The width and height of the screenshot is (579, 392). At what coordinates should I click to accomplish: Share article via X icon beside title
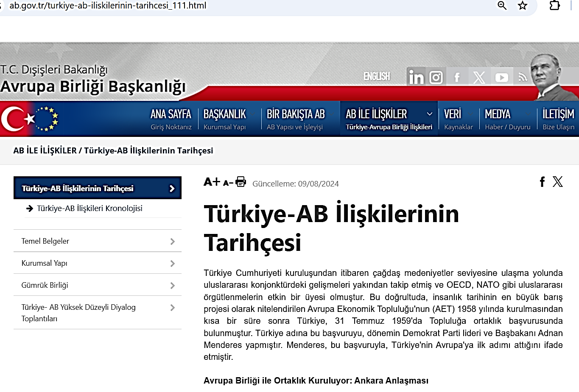[x=558, y=182]
